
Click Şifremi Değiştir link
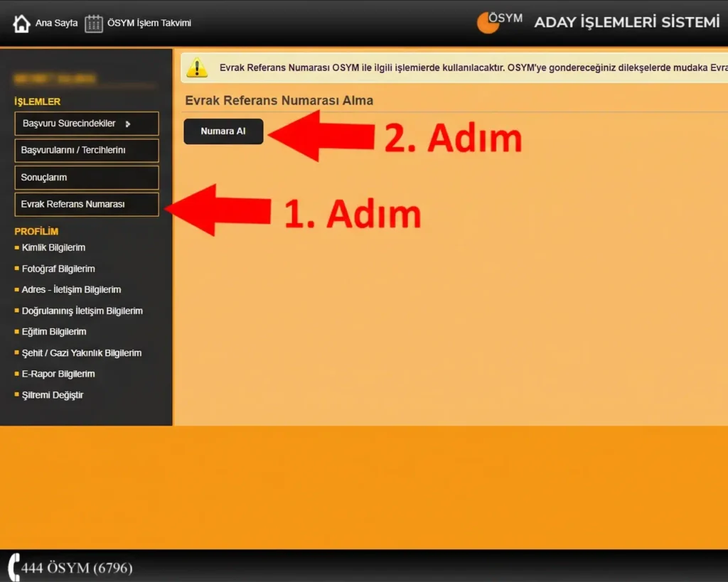pyautogui.click(x=53, y=395)
